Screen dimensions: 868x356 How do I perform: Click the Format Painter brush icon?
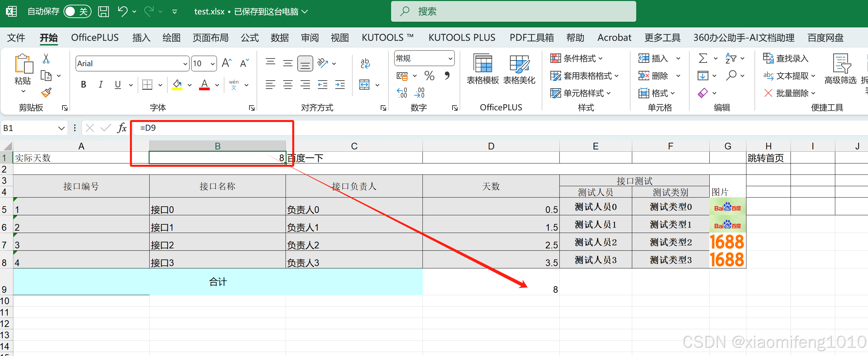[x=46, y=92]
